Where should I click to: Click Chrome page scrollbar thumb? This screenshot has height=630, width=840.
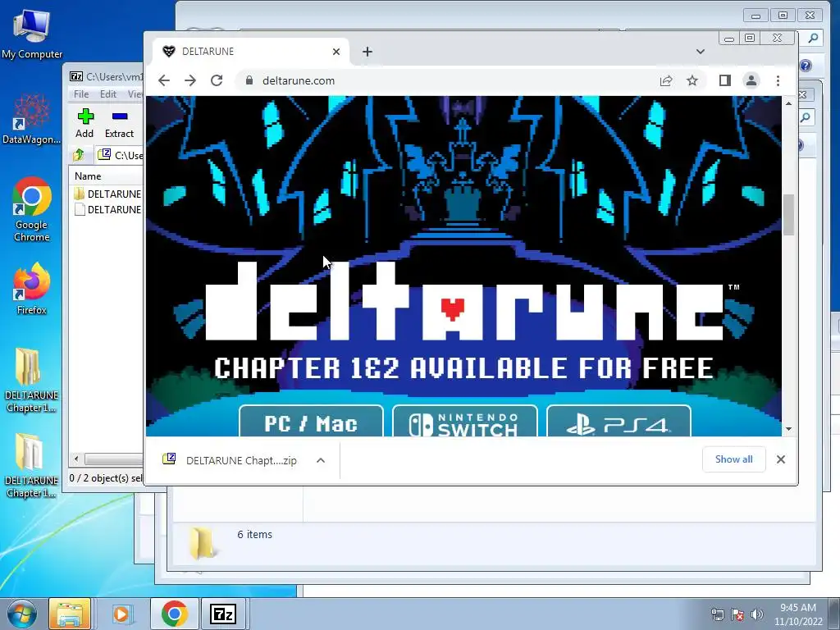[x=788, y=214]
